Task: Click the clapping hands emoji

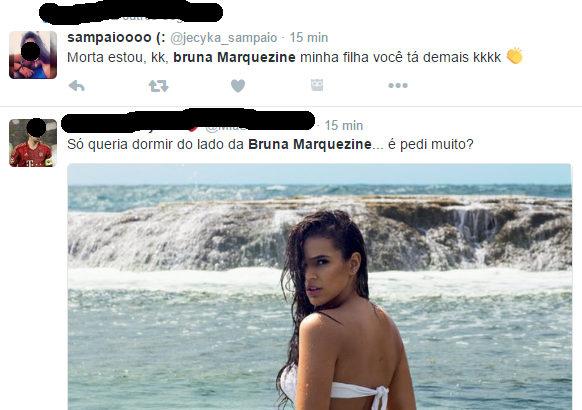Action: click(515, 56)
